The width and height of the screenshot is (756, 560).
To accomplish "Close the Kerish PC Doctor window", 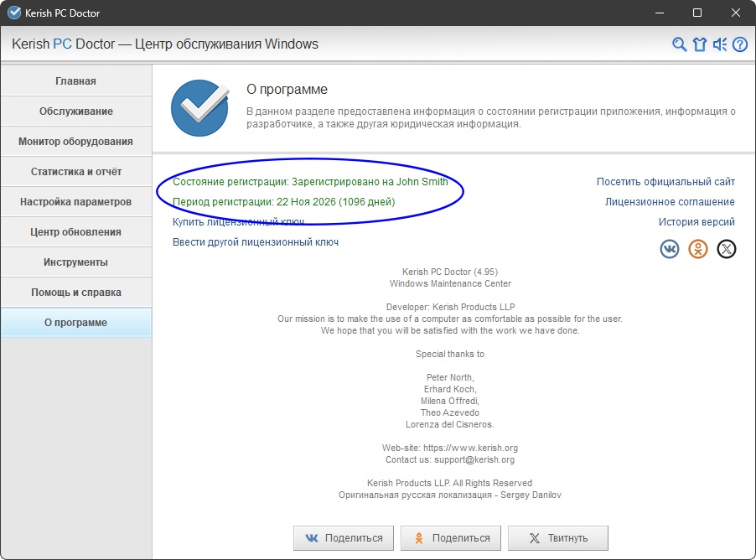I will pos(736,13).
